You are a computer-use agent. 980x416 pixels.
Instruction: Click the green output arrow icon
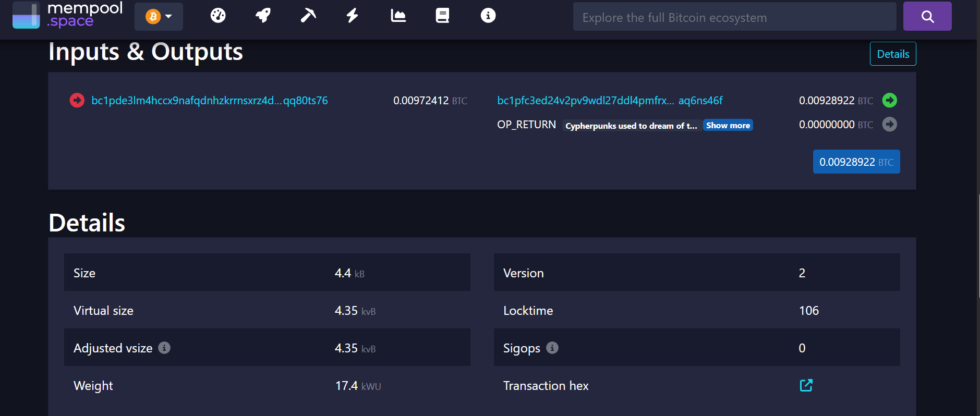coord(889,100)
